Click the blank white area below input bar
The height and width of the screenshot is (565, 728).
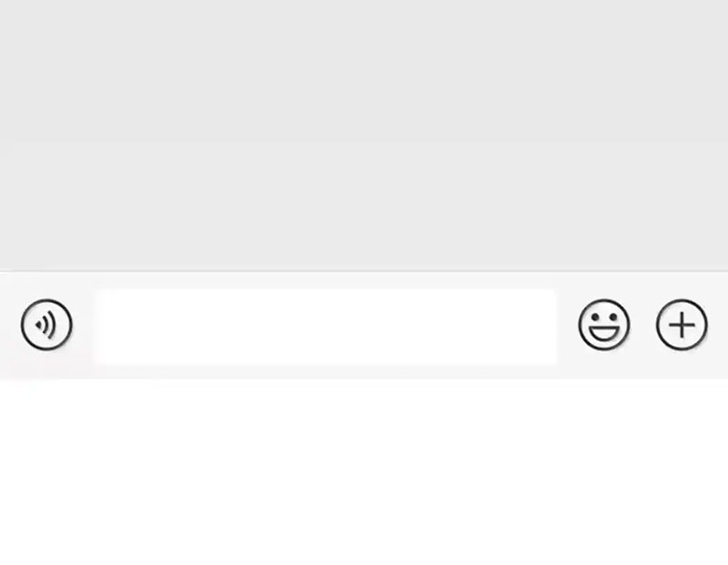tap(364, 472)
